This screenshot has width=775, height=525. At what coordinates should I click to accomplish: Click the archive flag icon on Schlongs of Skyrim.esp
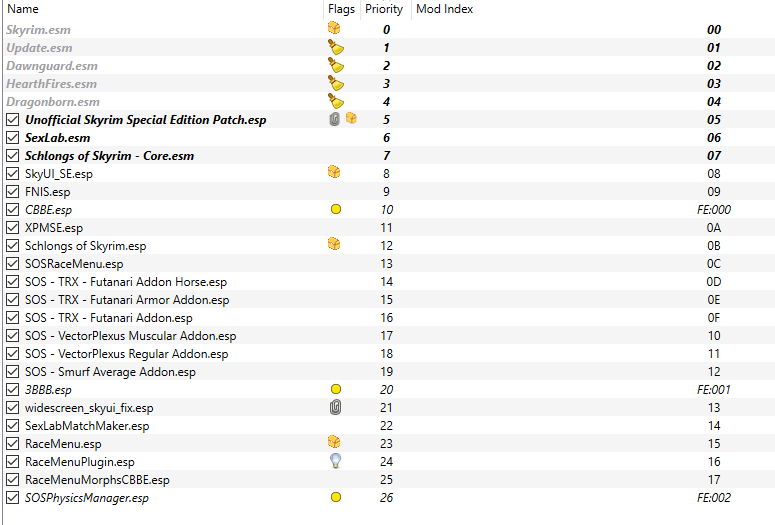tap(334, 244)
